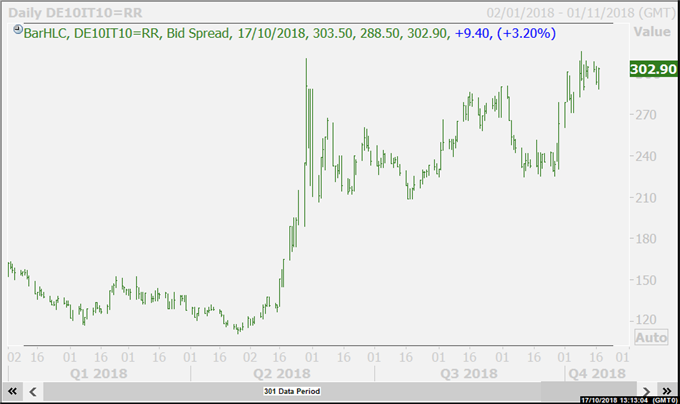
Task: Click the (+3.20%) percent change
Action: click(x=526, y=33)
